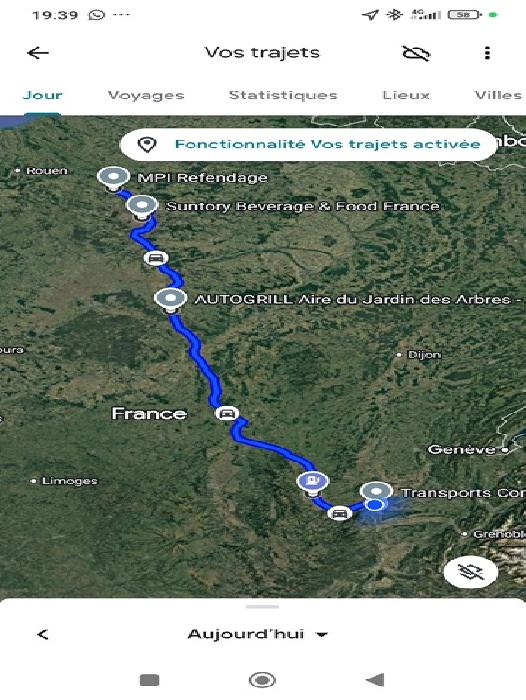The image size is (526, 700).
Task: Toggle the map layer button
Action: point(471,571)
